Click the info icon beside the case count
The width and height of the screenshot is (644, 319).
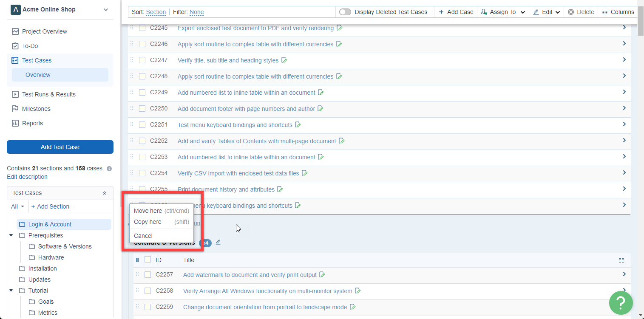[109, 169]
